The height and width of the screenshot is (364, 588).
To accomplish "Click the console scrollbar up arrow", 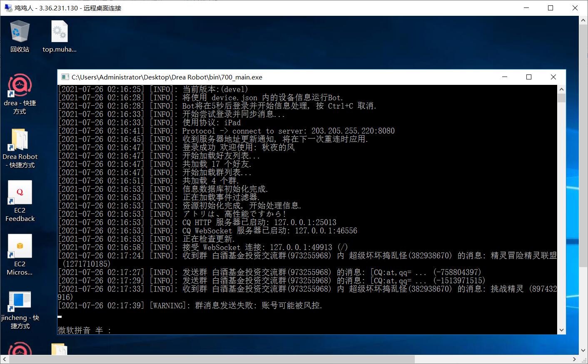I will 561,89.
